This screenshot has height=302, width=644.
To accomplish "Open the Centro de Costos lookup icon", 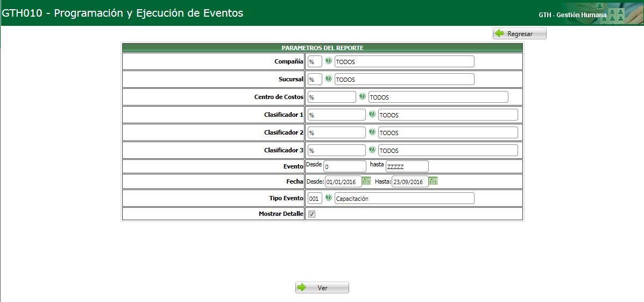I will click(x=362, y=96).
